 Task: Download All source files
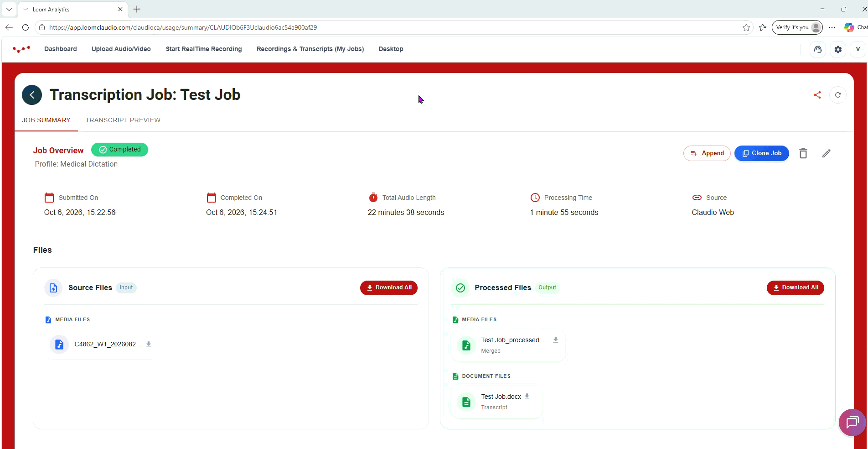tap(389, 288)
